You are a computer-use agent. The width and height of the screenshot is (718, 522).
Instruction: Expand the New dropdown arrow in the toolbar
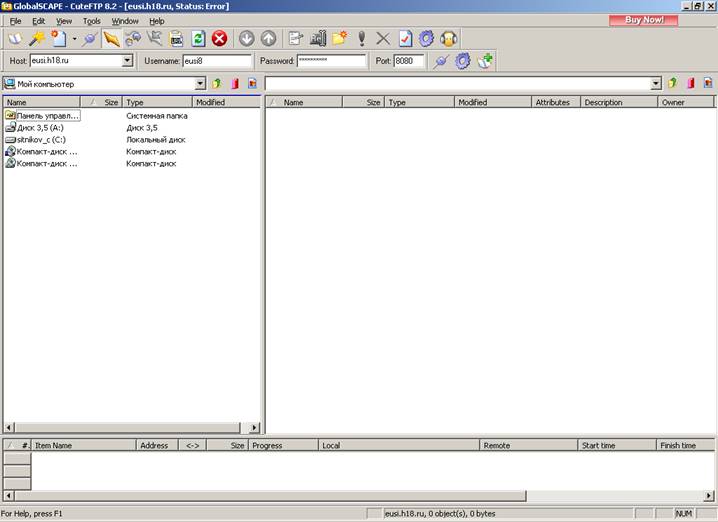coord(74,39)
